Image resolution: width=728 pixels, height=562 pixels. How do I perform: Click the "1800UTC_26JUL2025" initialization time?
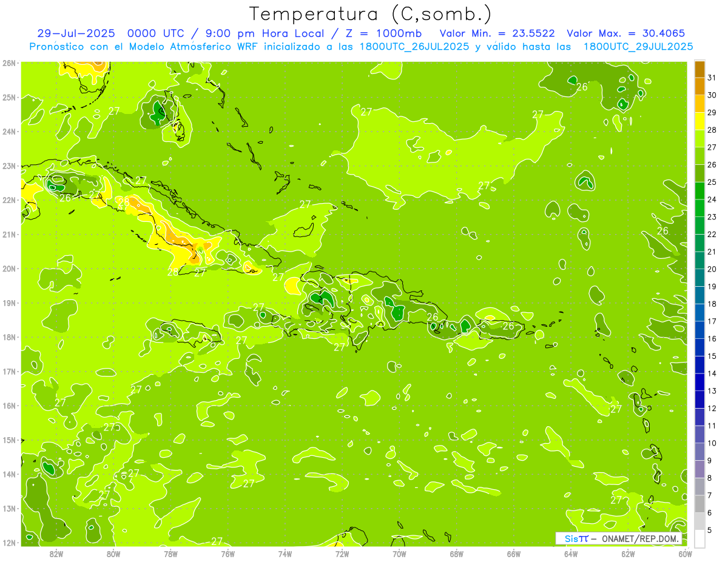414,47
